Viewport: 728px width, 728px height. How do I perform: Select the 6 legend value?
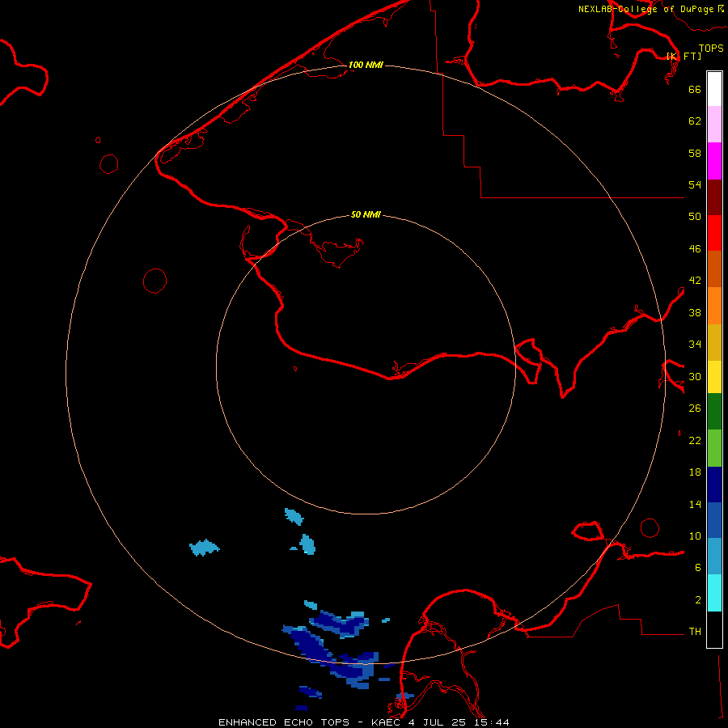coord(698,568)
